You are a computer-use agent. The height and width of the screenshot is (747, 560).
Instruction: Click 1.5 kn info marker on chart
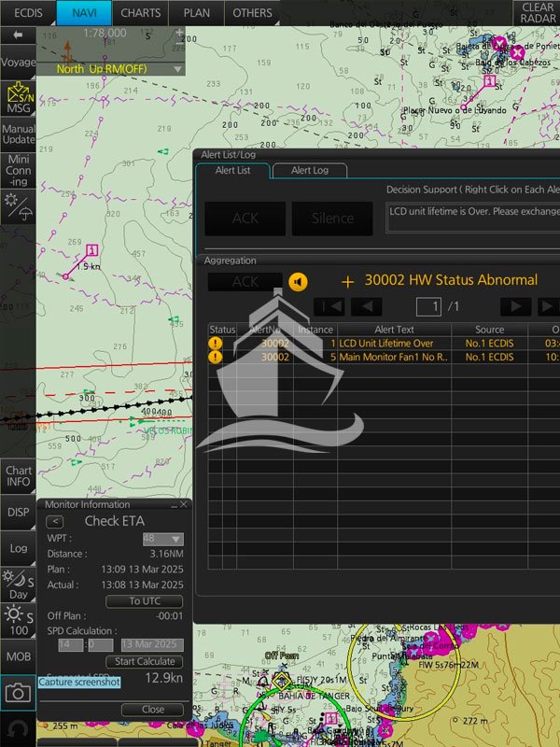point(91,250)
